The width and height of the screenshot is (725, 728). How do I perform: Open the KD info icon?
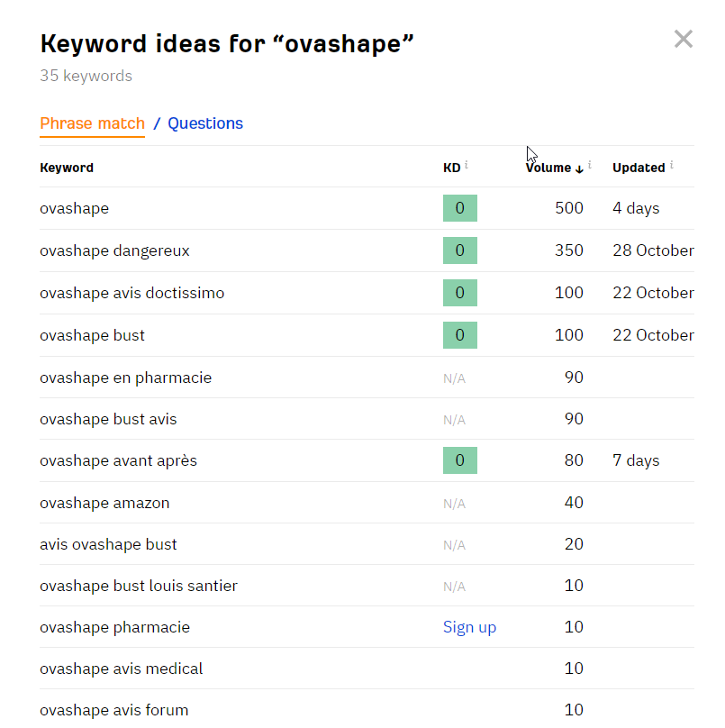[x=467, y=164]
